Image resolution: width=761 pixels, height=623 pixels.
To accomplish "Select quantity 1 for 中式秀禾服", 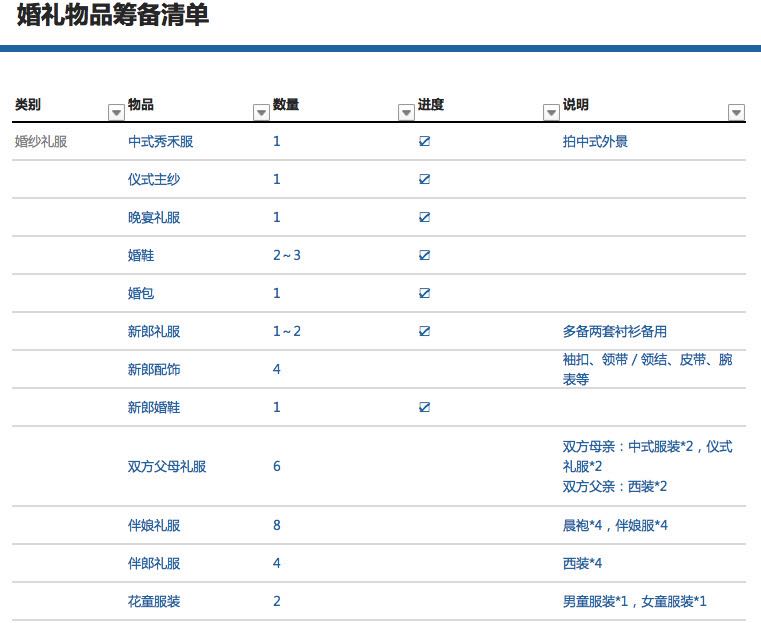I will (277, 142).
